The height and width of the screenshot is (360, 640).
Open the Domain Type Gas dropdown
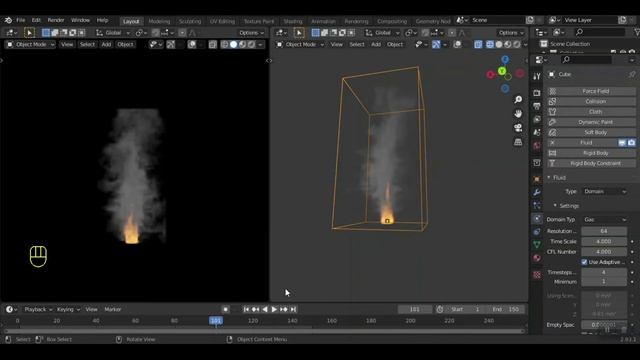click(604, 220)
